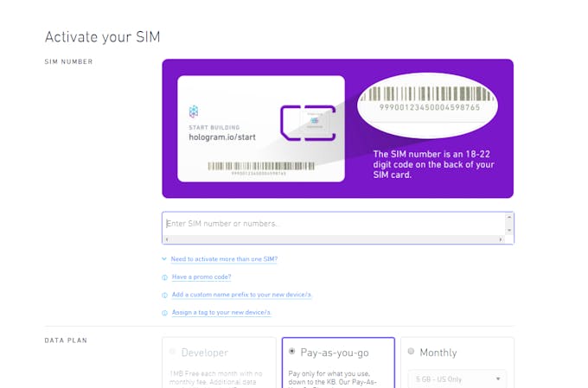Click Assign a tag to your new device/s
This screenshot has width=588, height=388.
click(221, 312)
